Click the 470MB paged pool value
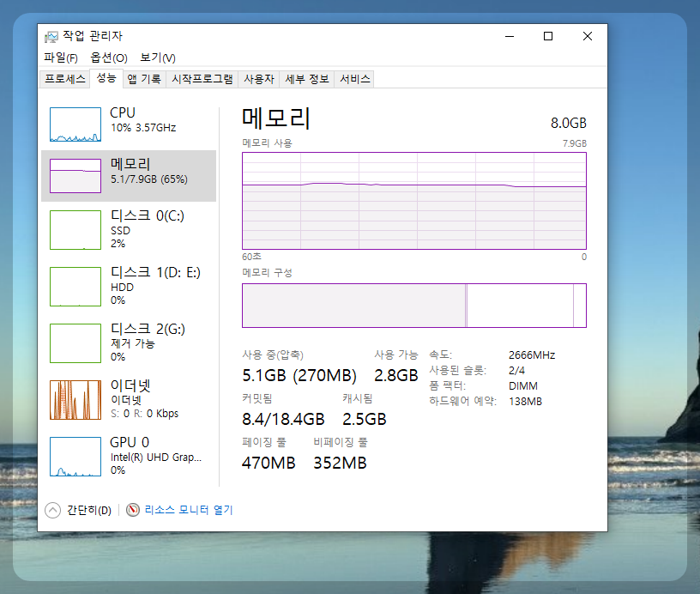The height and width of the screenshot is (594, 700). click(x=269, y=463)
